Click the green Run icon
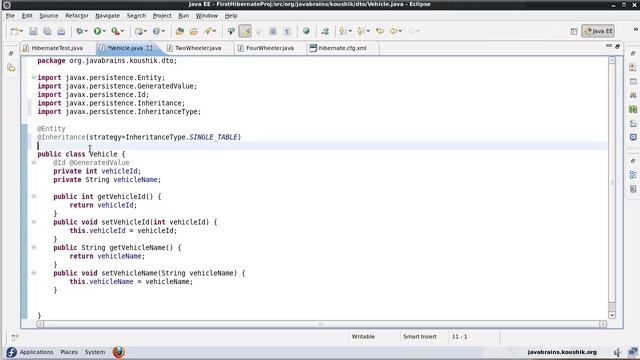640x360 pixels. tap(97, 31)
